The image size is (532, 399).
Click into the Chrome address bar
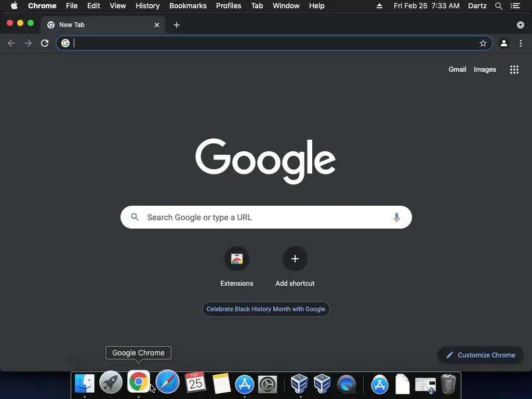[x=274, y=43]
